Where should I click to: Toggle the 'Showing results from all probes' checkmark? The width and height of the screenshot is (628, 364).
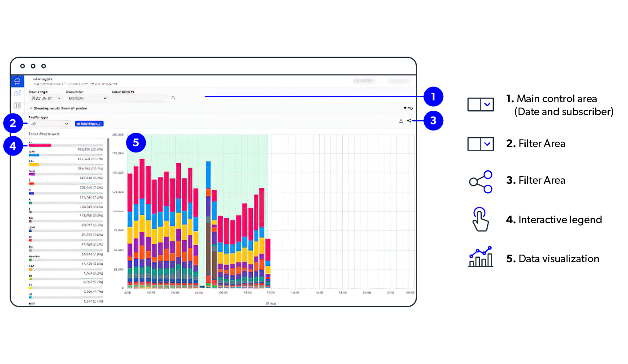pyautogui.click(x=31, y=108)
